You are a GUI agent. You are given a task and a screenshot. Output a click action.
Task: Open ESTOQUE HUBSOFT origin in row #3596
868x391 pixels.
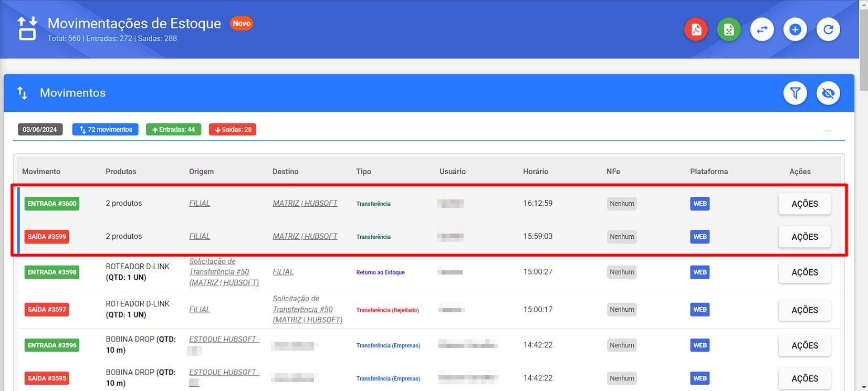click(224, 340)
